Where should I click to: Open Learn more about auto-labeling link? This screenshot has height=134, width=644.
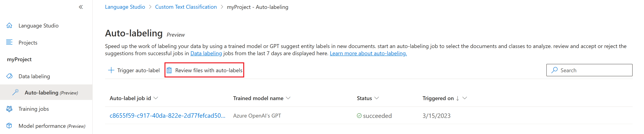[x=368, y=53]
